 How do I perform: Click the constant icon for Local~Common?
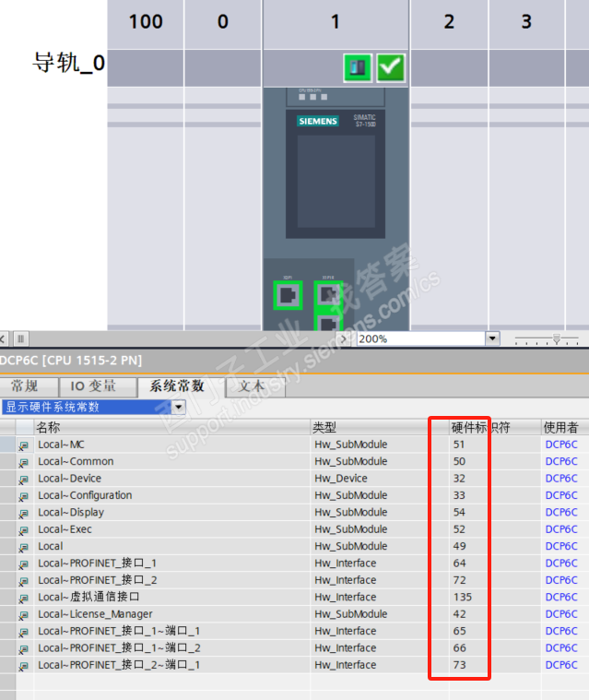[x=24, y=462]
